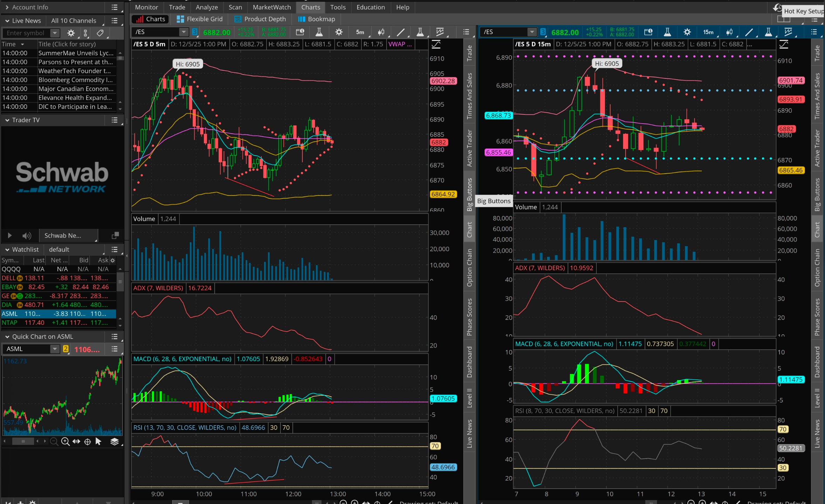Click crosshair pan icon on Quick Chart
825x504 pixels.
[88, 441]
